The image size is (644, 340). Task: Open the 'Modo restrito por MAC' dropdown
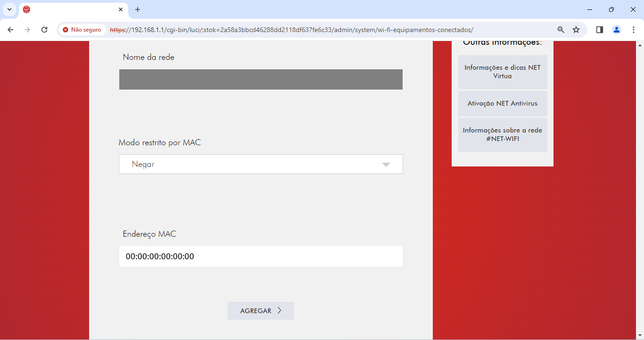261,164
